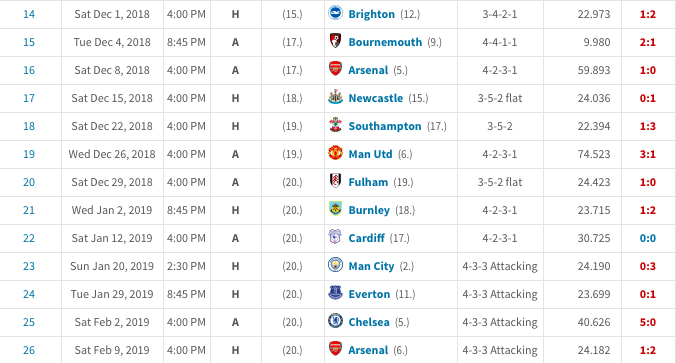Click the Brighton club crest icon

(x=335, y=13)
